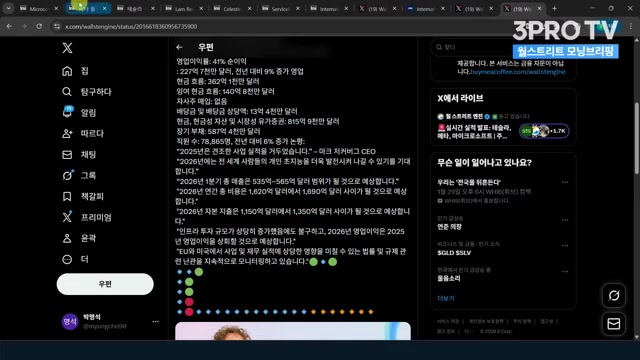Open the buymeacoffee.com/wallstengine link

click(x=518, y=72)
